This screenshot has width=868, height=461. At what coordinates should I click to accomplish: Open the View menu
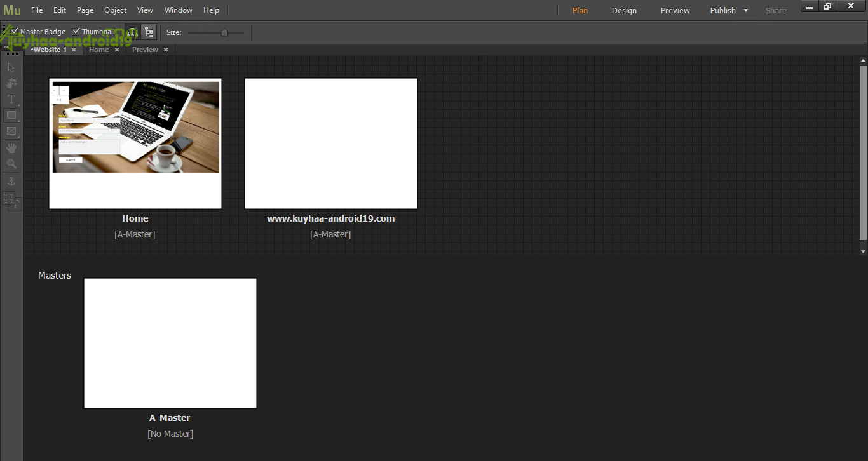coord(146,10)
